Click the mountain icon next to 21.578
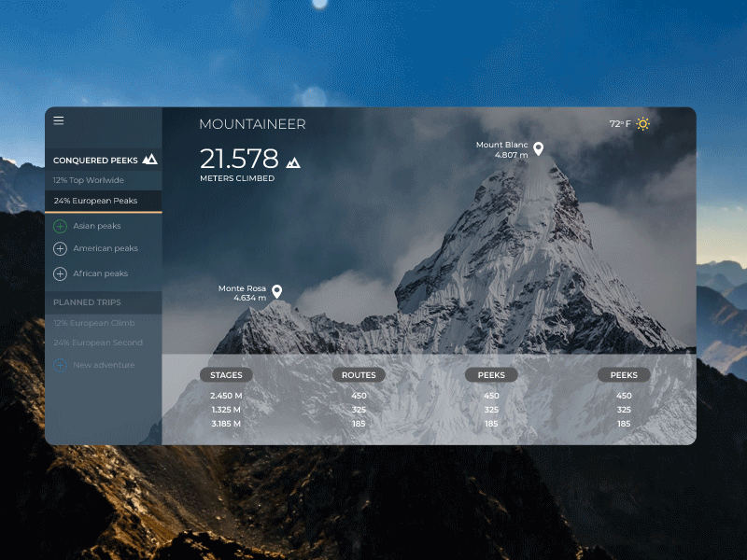Viewport: 747px width, 560px height. 292,161
